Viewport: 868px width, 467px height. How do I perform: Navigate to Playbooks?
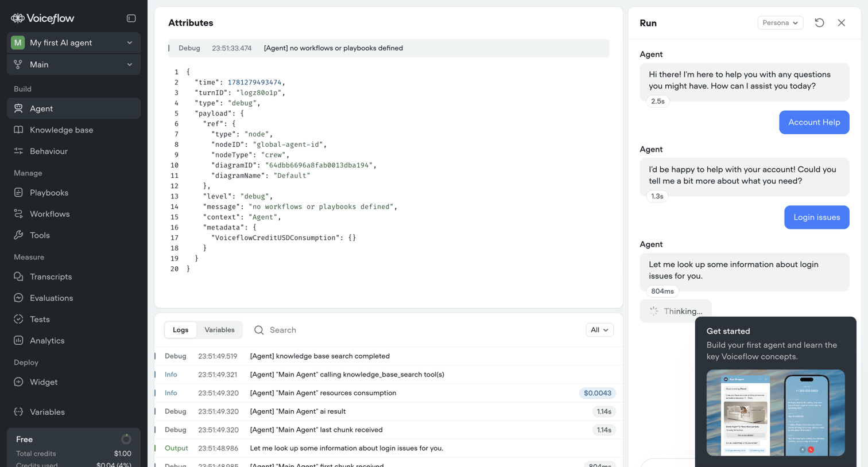click(49, 193)
